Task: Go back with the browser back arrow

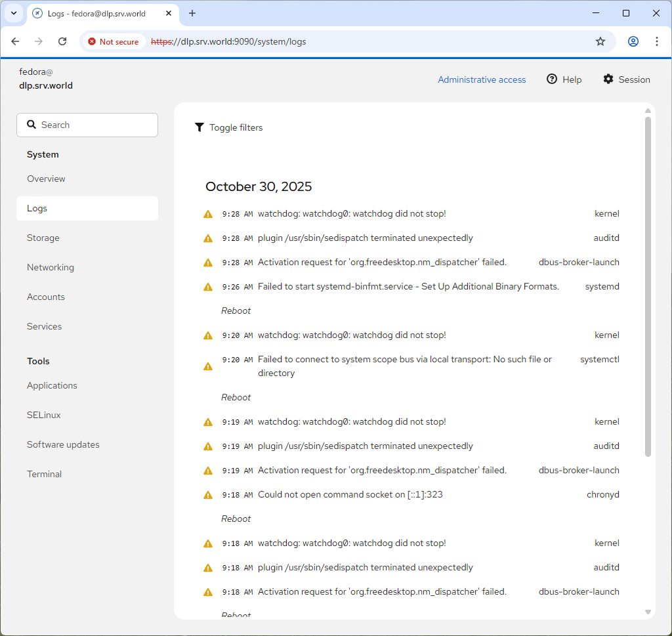Action: point(16,41)
